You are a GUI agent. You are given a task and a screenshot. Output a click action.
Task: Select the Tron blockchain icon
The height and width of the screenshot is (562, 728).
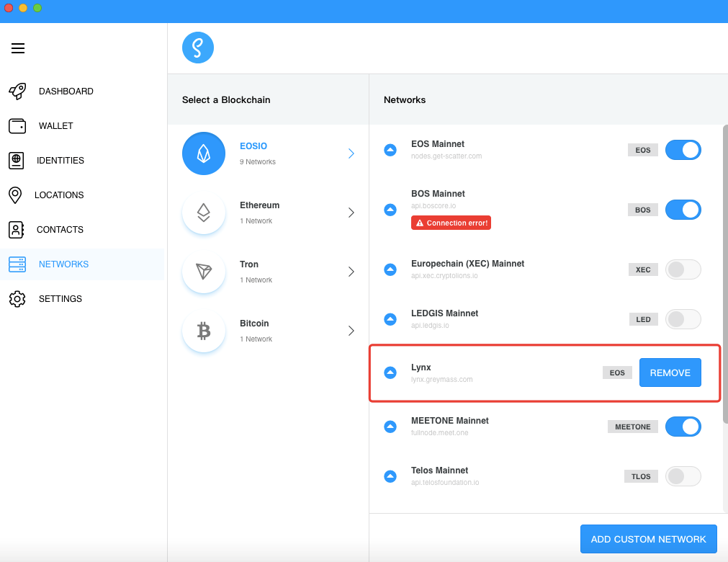204,272
